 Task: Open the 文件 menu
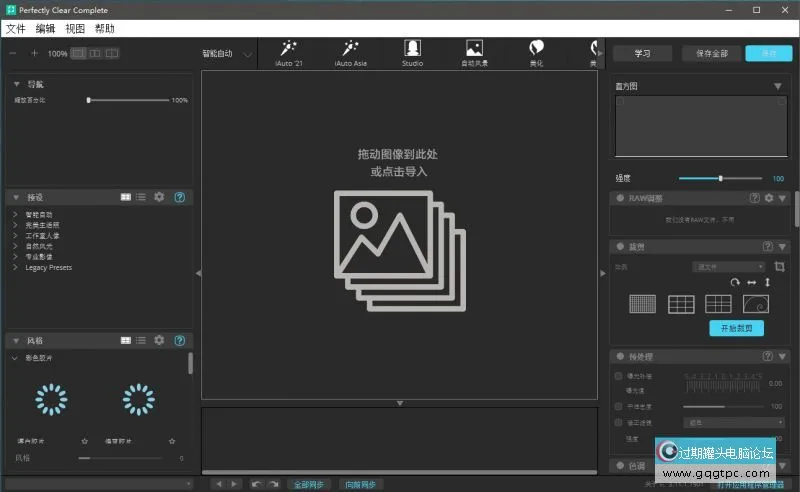pos(16,29)
